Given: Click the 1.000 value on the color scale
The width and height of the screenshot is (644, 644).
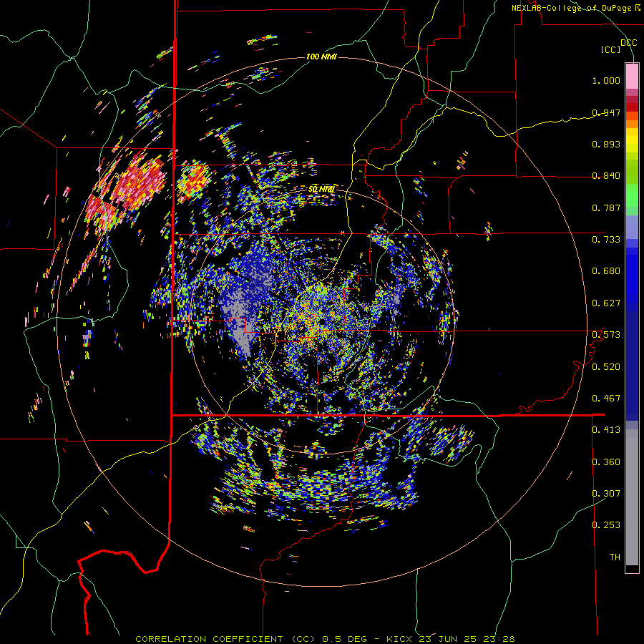Looking at the screenshot, I should [606, 80].
